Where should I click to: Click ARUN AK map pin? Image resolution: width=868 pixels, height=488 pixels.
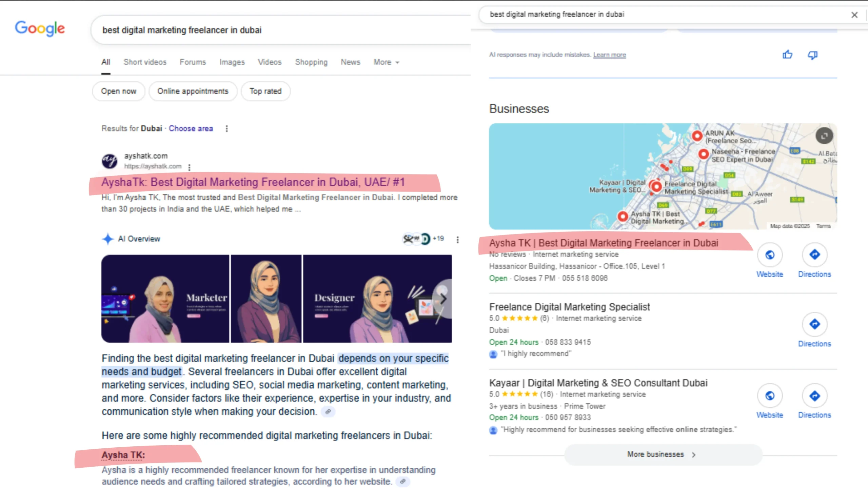point(697,136)
